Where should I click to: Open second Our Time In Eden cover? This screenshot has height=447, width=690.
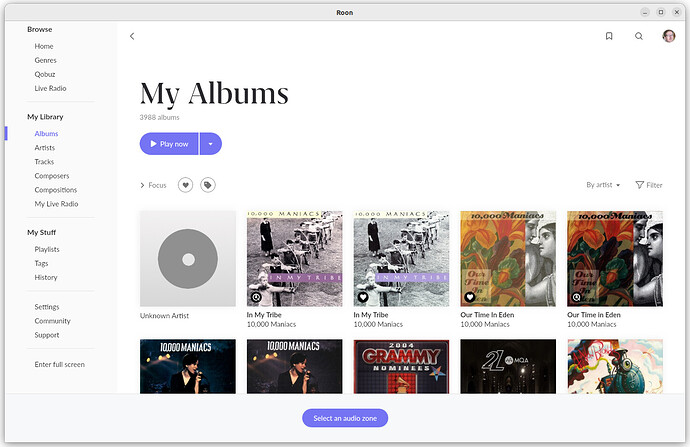(615, 259)
